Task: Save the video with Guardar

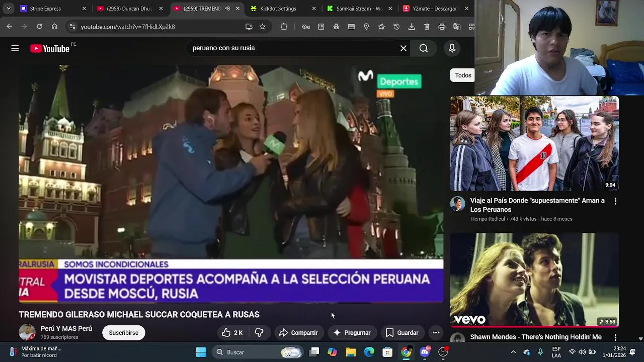Action: click(402, 333)
